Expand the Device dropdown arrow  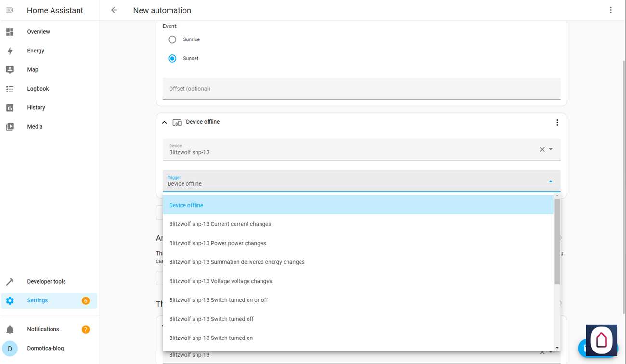pyautogui.click(x=551, y=149)
